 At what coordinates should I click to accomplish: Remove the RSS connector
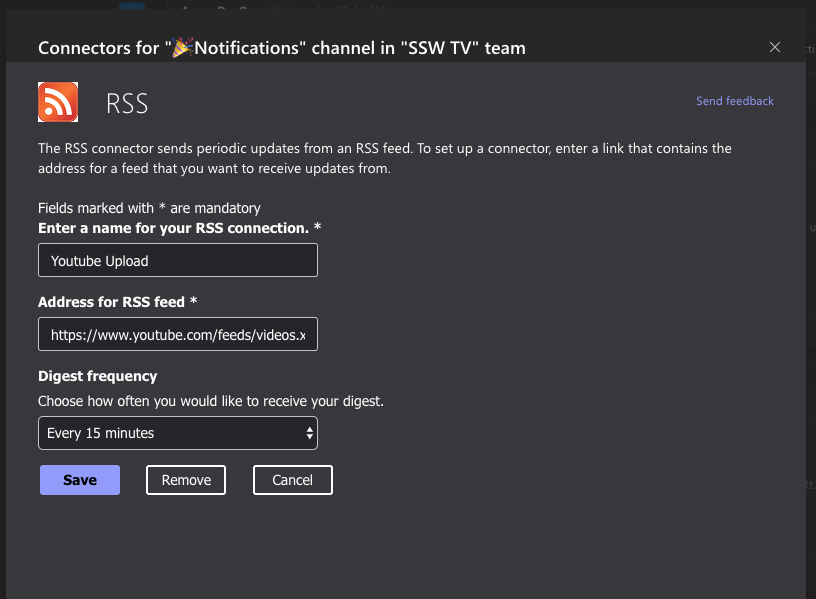pos(186,480)
